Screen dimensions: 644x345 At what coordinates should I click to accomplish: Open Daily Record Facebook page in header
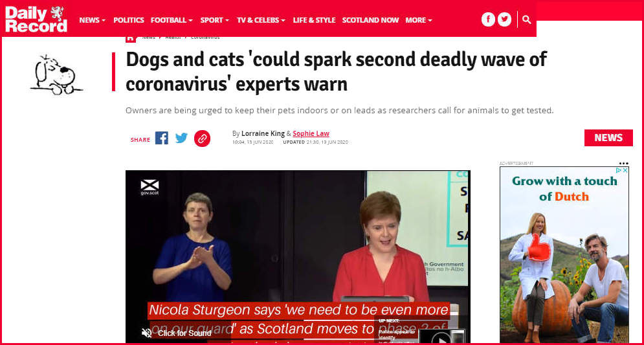point(488,19)
